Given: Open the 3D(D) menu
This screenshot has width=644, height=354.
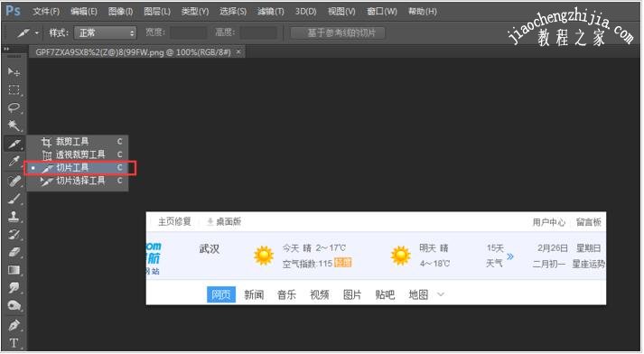Looking at the screenshot, I should pos(305,12).
